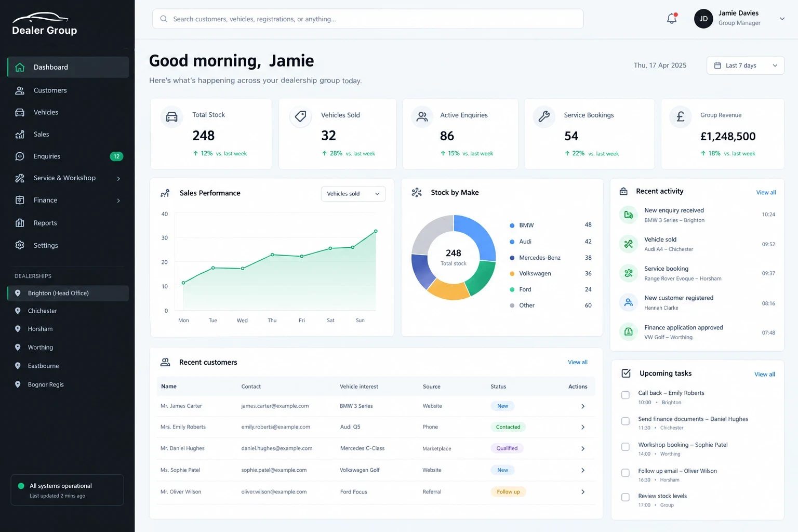Expand the Finance submenu arrow
The height and width of the screenshot is (532, 798).
[118, 201]
